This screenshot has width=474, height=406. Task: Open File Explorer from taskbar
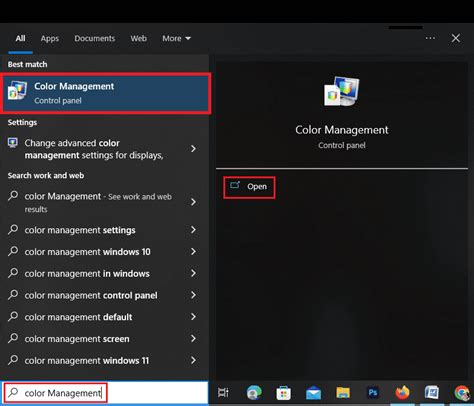point(343,393)
